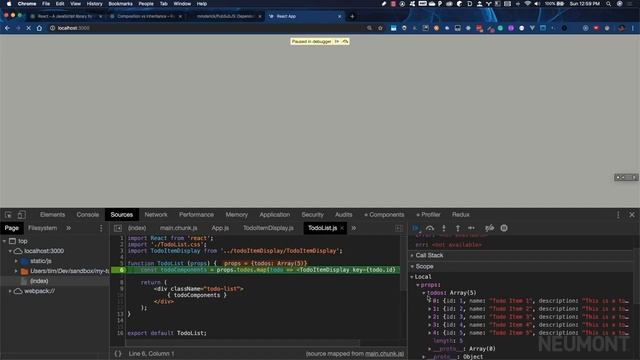Open Spotlight search in menu bar
640x360 pixels.
(x=609, y=4)
